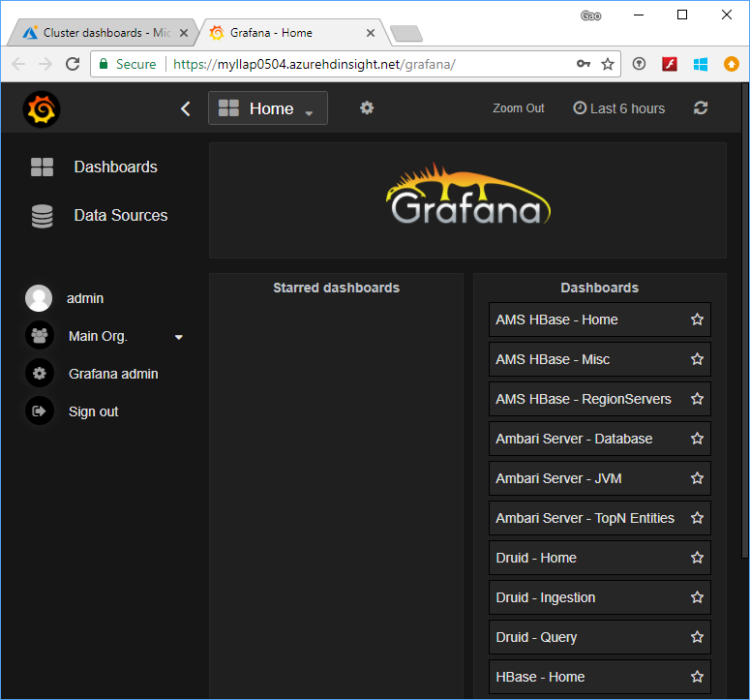Close the Grafana - Home tab
This screenshot has width=750, height=700.
(371, 33)
